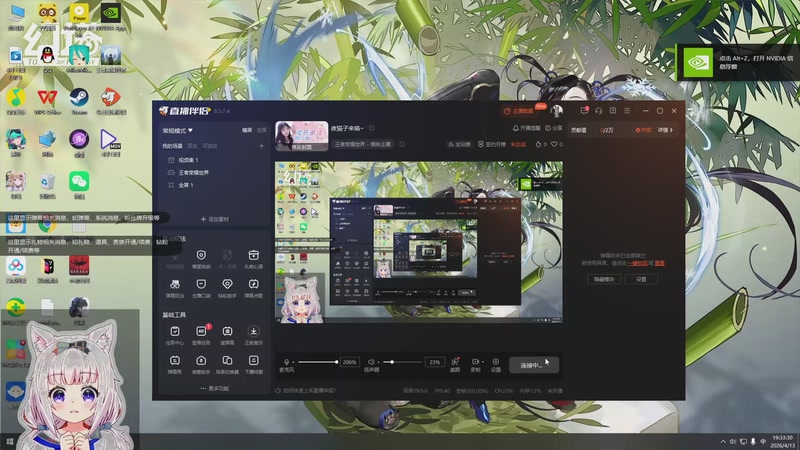Viewport: 800px width, 450px height.
Task: Click the 连接中 connecting button
Action: (x=534, y=365)
